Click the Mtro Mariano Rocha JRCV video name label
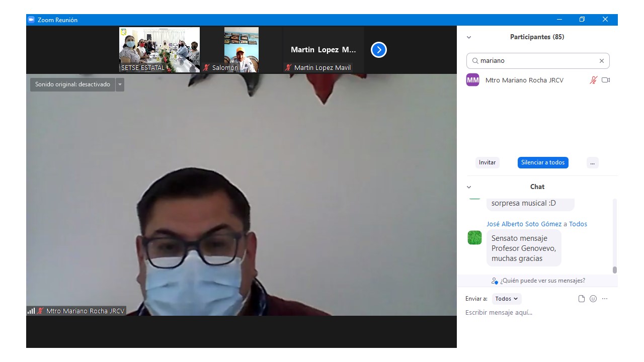 pyautogui.click(x=85, y=311)
